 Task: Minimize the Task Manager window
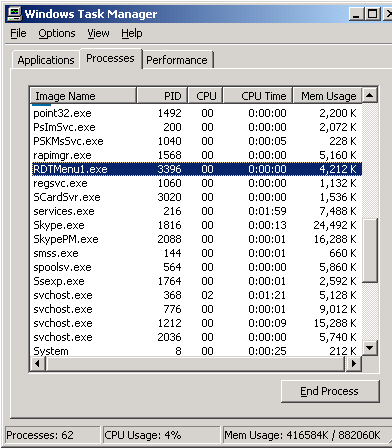[356, 14]
